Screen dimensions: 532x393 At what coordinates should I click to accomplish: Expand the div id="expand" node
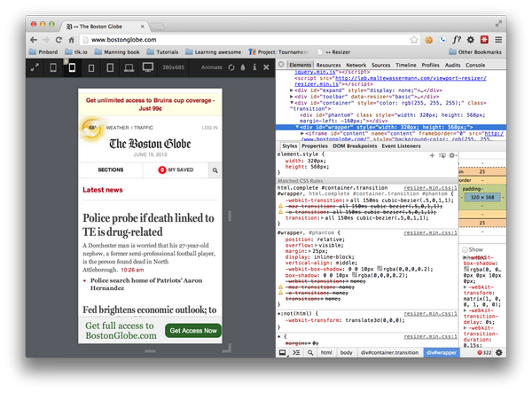point(291,90)
